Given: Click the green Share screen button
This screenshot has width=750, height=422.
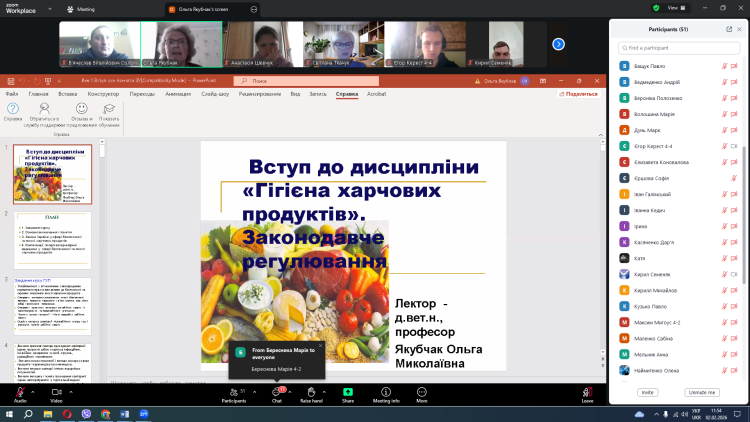Looking at the screenshot, I should click(x=348, y=395).
